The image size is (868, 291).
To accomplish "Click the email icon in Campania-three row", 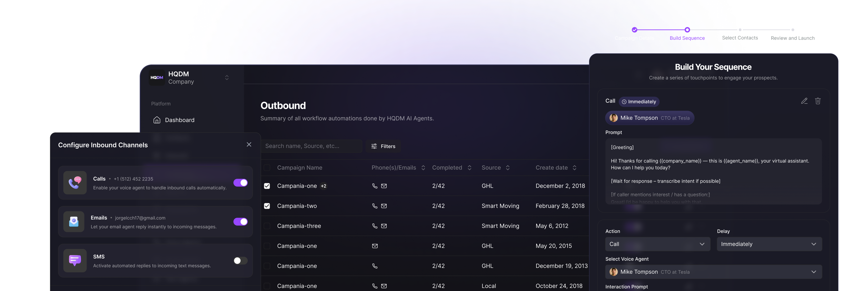I will [x=384, y=226].
